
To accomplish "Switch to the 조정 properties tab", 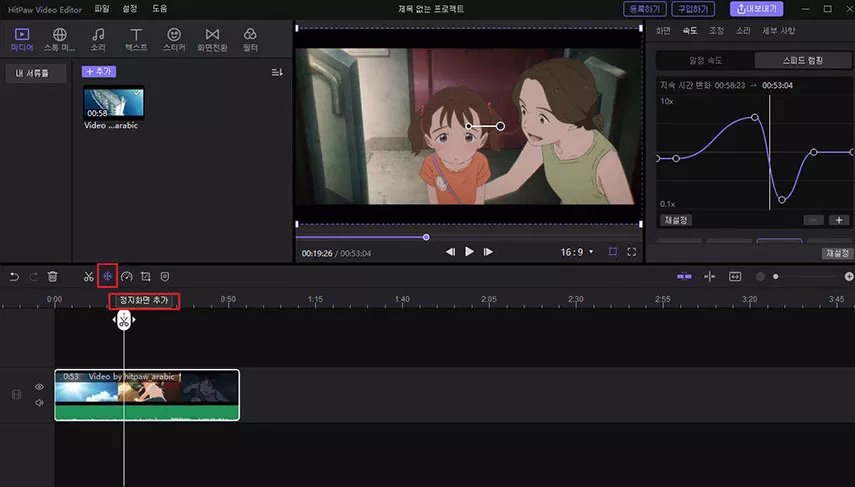I will [716, 31].
